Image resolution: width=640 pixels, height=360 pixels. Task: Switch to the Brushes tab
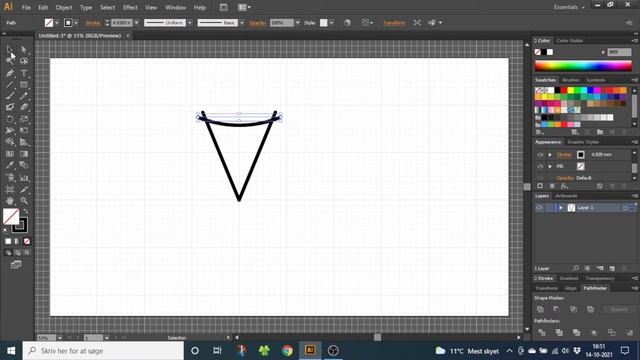coord(571,80)
